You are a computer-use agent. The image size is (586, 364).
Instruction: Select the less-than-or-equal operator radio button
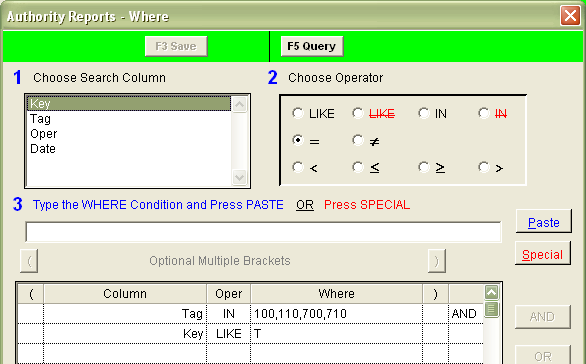coord(358,167)
